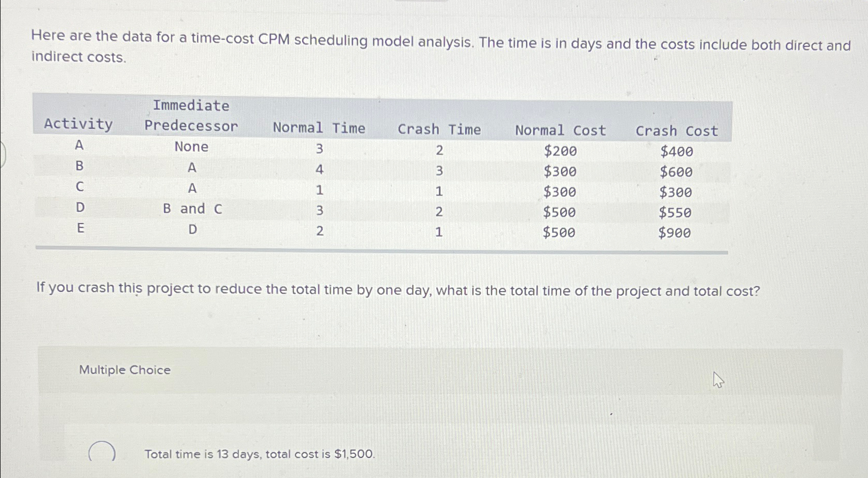This screenshot has width=868, height=478.
Task: Click the '$200' normal cost value for Activity A
Action: click(560, 151)
